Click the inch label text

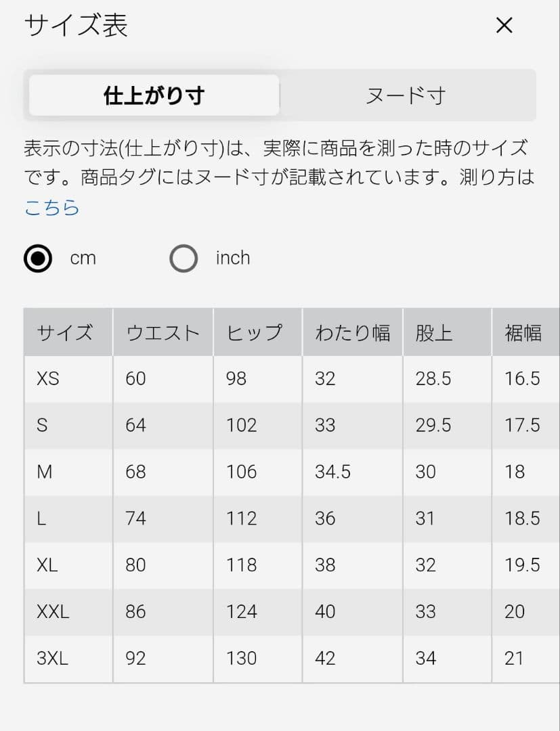click(x=233, y=258)
